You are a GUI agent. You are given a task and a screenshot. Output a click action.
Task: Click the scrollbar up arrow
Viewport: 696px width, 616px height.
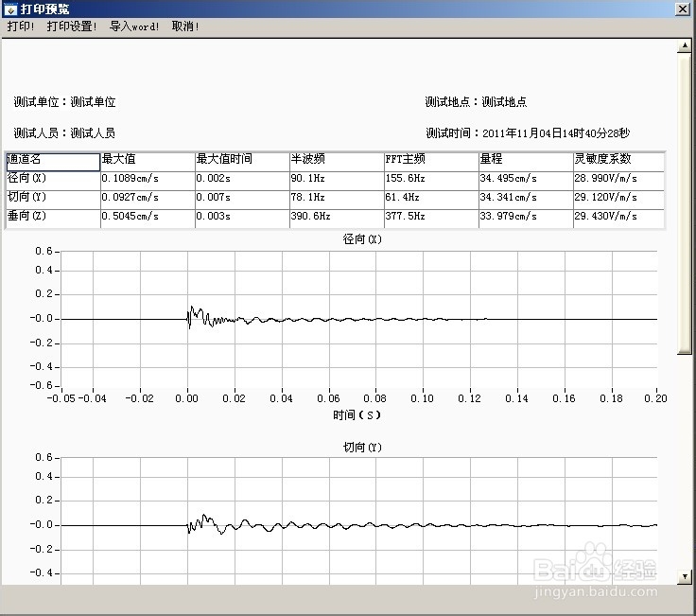click(x=685, y=45)
